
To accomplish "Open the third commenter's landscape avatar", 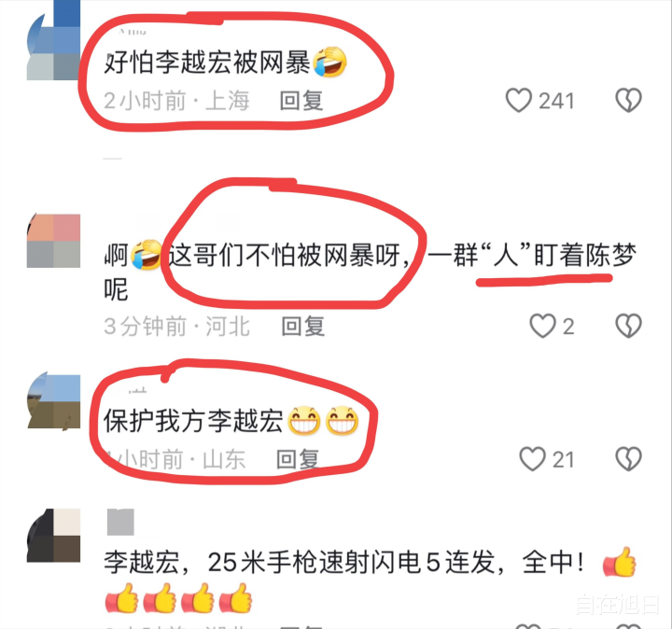I will pyautogui.click(x=53, y=400).
